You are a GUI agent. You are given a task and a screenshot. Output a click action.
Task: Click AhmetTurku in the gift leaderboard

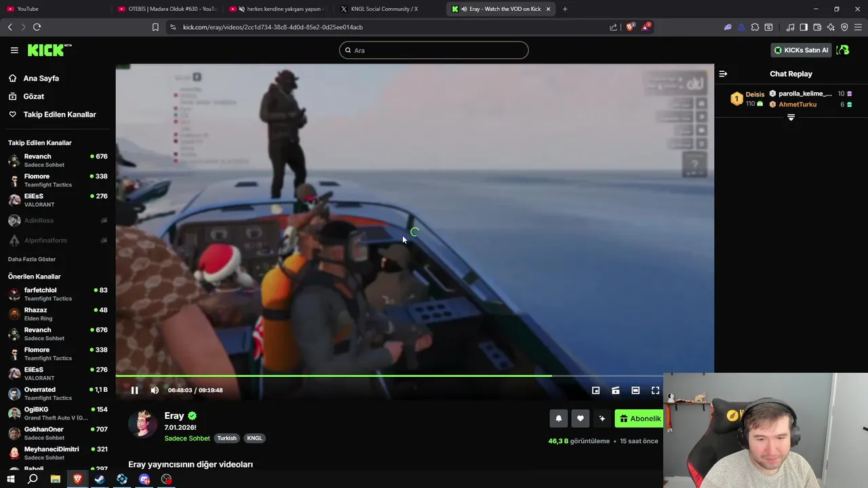pyautogui.click(x=797, y=104)
